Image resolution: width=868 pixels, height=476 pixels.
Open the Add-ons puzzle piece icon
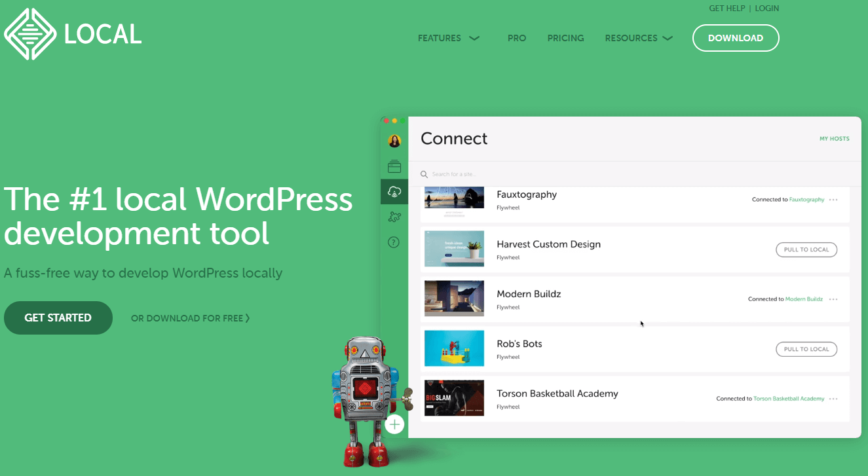[x=394, y=216]
